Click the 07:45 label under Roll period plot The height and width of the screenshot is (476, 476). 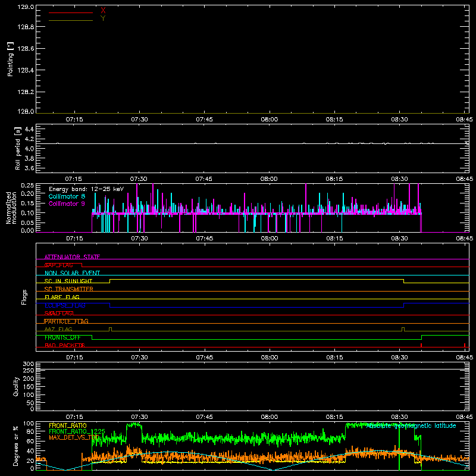point(203,179)
